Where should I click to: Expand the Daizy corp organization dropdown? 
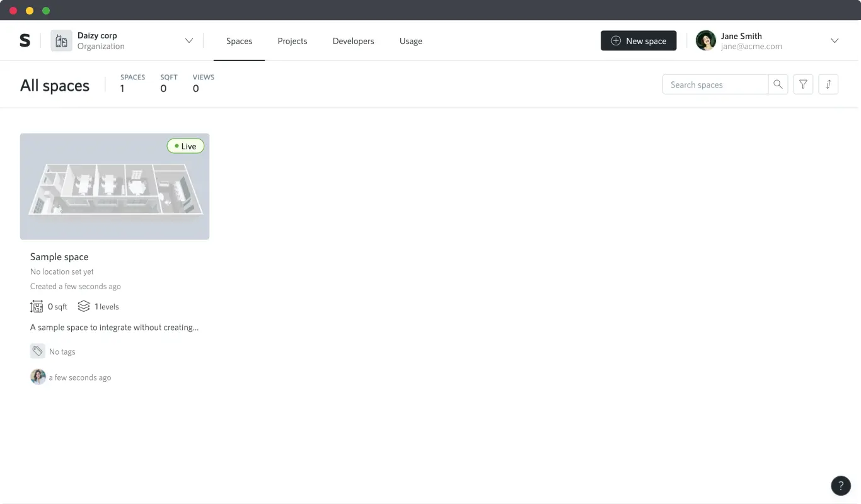[188, 41]
